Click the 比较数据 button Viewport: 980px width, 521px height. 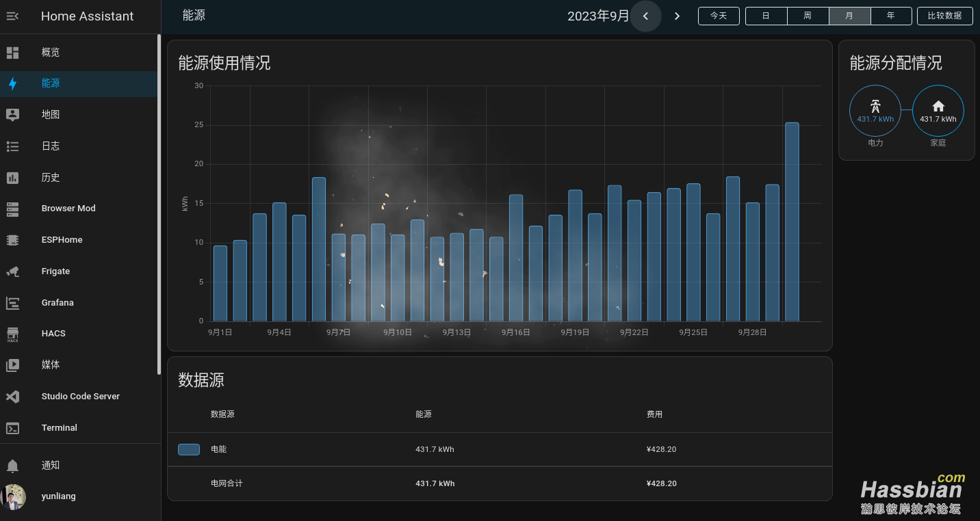pyautogui.click(x=944, y=16)
